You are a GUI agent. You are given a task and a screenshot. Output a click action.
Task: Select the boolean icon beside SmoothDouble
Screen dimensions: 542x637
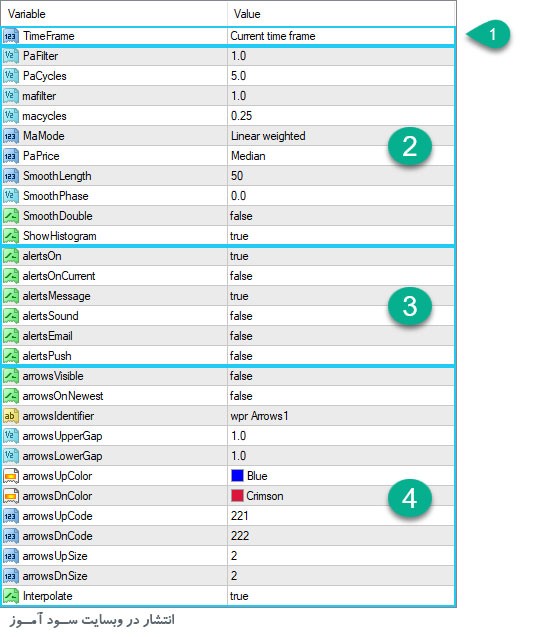click(11, 216)
